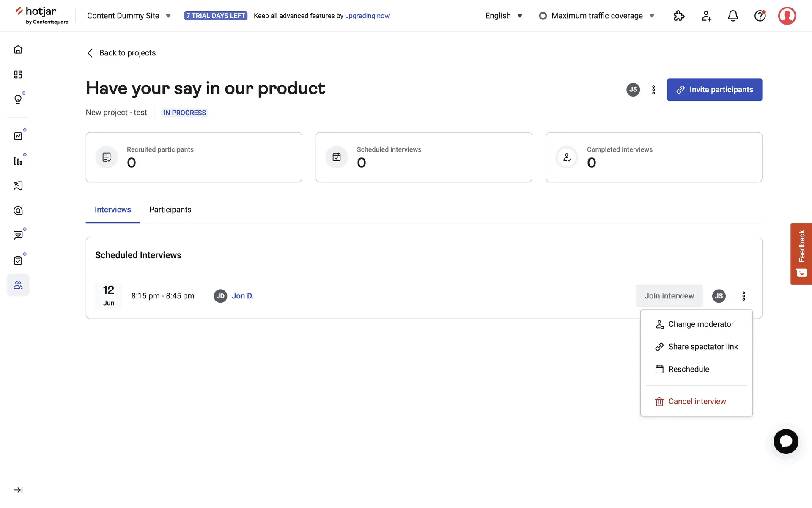Click the lightbulb highlights icon in sidebar
The width and height of the screenshot is (812, 508).
coord(18,99)
